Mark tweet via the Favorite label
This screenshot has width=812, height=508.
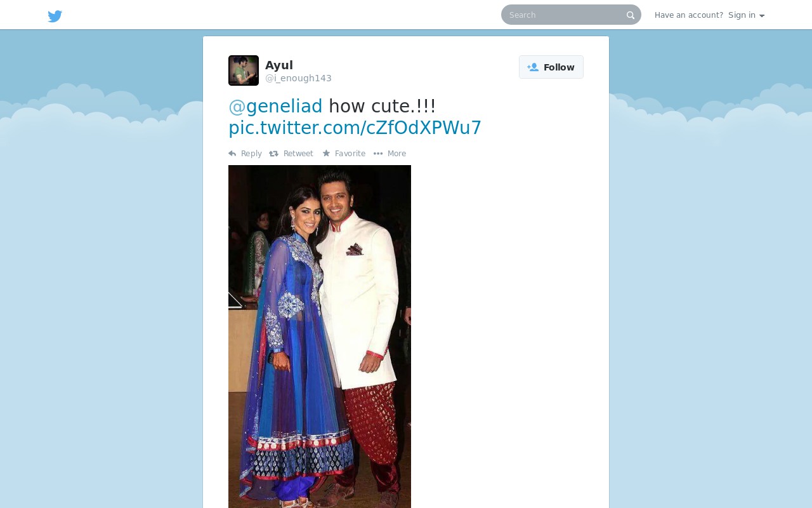[x=350, y=154]
